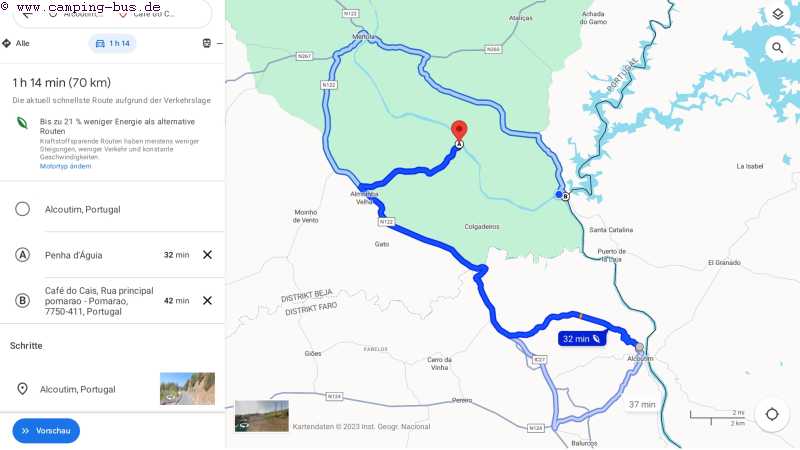Remove the Café do Cais stop
This screenshot has width=800, height=450.
(207, 301)
